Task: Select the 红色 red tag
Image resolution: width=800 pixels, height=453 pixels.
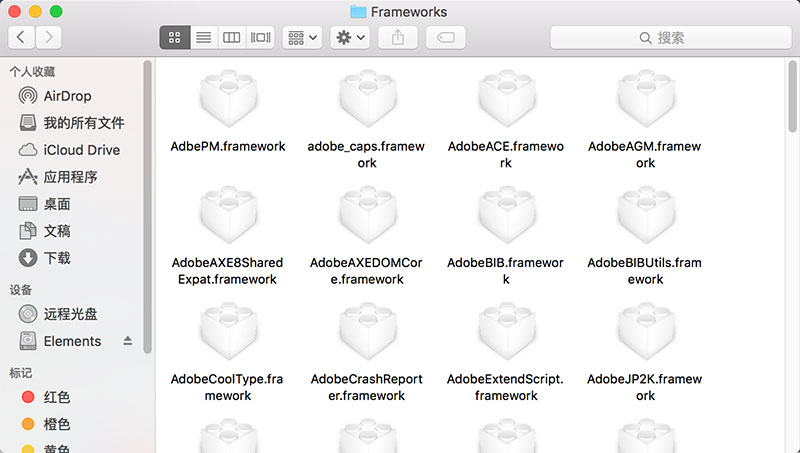Action: [46, 397]
